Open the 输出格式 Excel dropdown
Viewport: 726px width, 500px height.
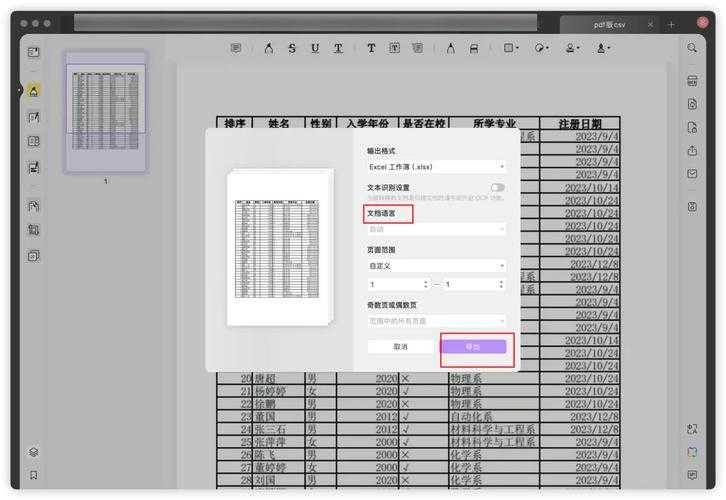coord(436,167)
